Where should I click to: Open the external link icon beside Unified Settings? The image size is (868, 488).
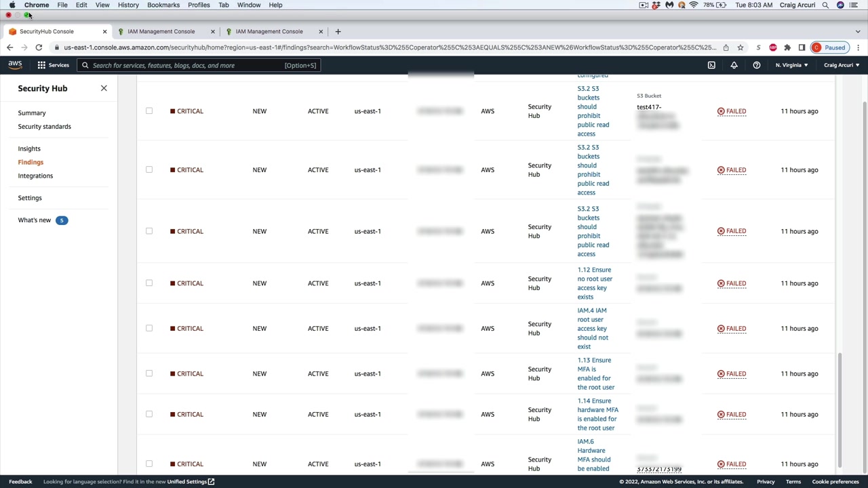point(211,482)
